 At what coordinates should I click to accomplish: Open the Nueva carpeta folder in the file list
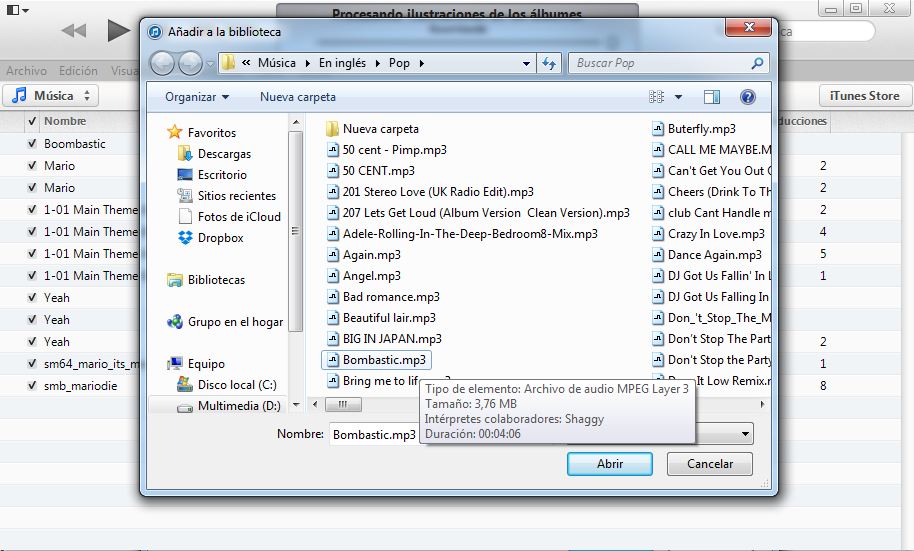click(x=380, y=129)
